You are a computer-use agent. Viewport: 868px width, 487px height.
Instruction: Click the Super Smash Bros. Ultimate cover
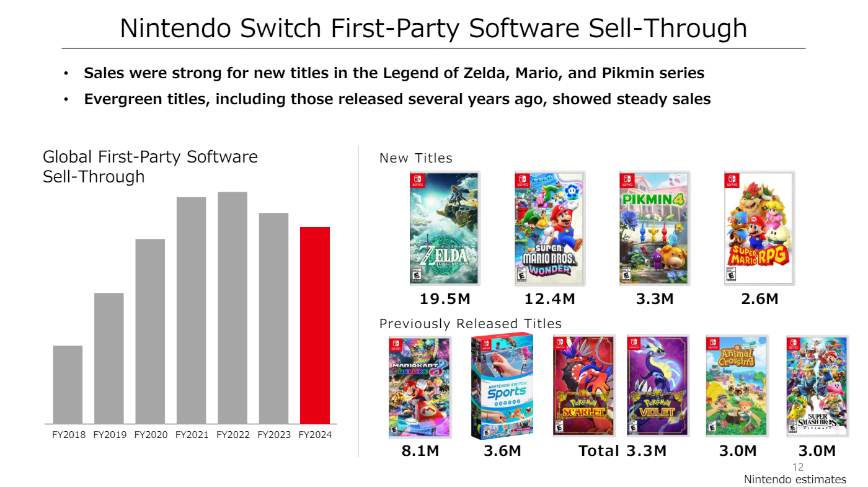pyautogui.click(x=817, y=386)
